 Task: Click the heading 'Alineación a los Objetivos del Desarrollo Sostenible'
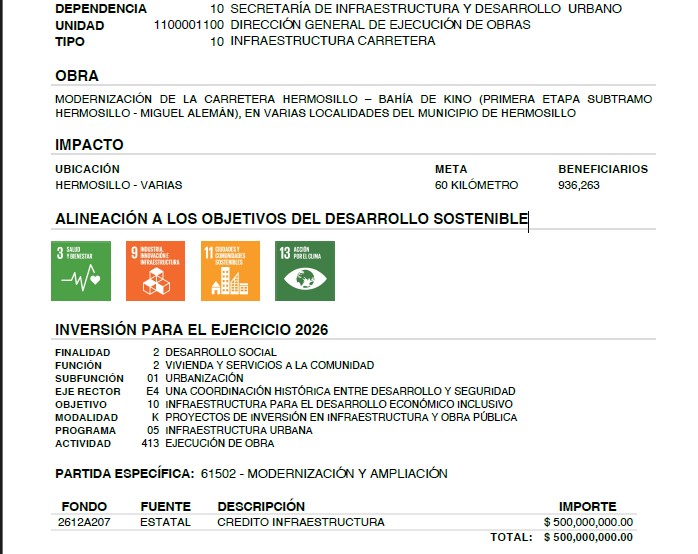[x=290, y=218]
